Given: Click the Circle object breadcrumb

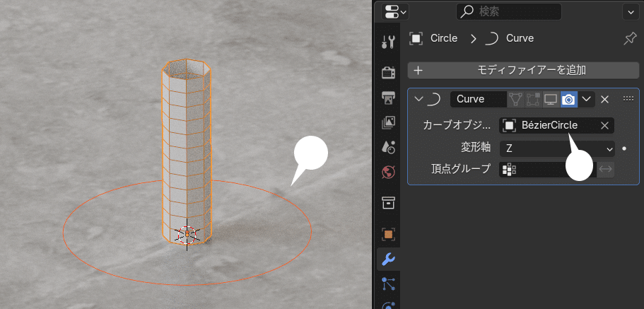Looking at the screenshot, I should 433,38.
